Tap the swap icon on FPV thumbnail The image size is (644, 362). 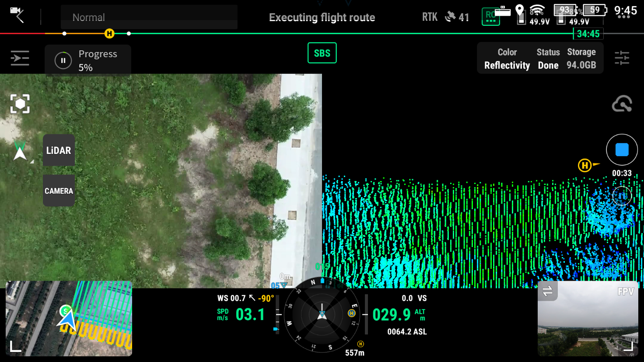(x=548, y=291)
